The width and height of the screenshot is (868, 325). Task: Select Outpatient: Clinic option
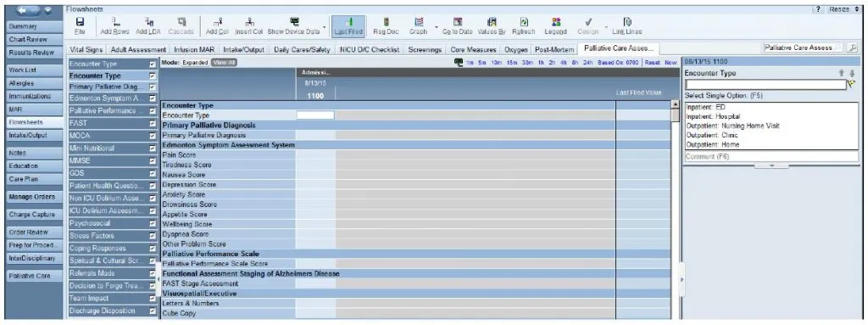[712, 135]
